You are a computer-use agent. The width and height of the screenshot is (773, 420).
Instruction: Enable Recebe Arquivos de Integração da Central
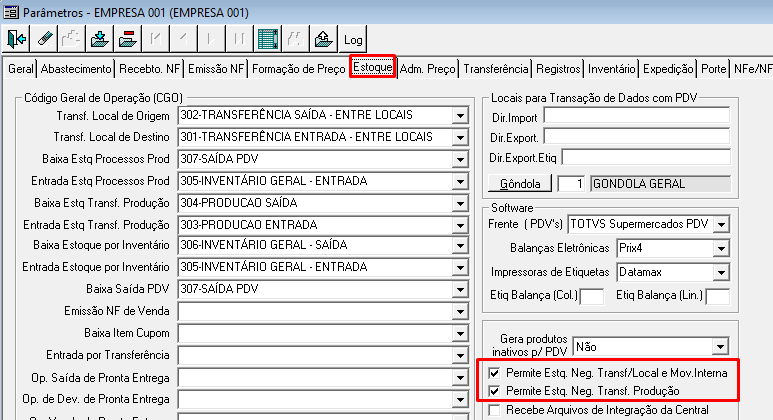494,410
